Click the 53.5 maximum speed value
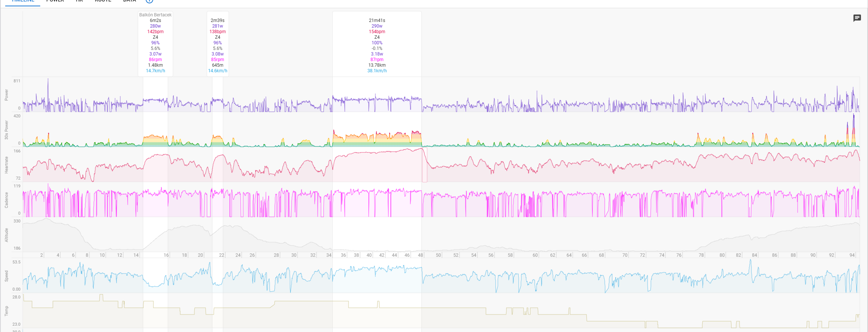 tap(16, 262)
